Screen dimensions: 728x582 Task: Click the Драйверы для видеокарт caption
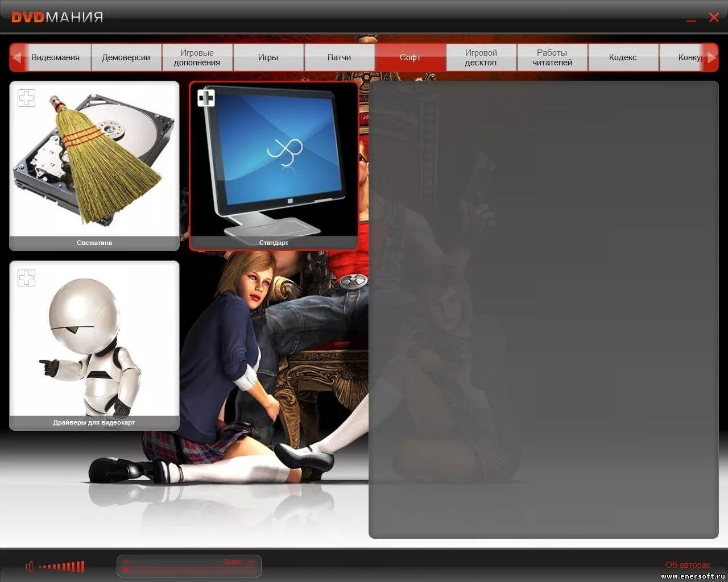94,422
